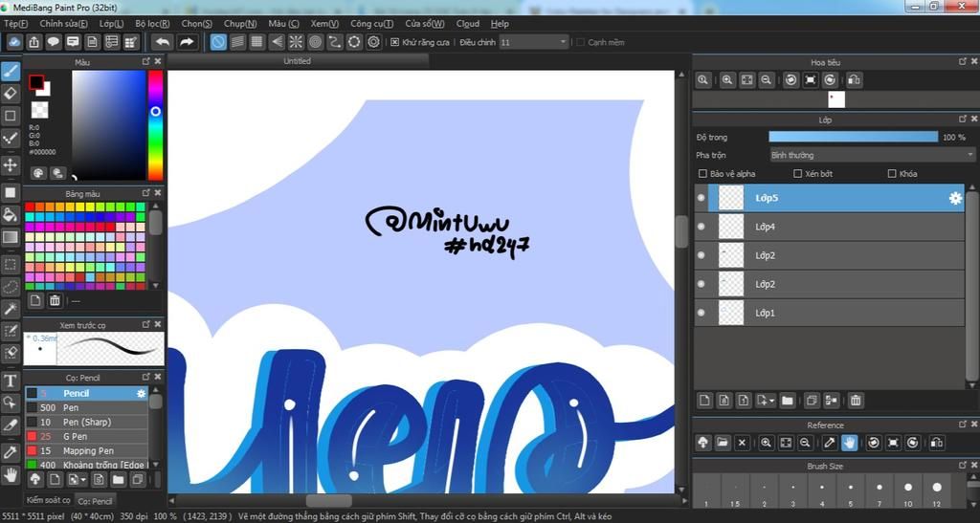This screenshot has width=980, height=523.
Task: Select the Text tool
Action: tap(11, 381)
